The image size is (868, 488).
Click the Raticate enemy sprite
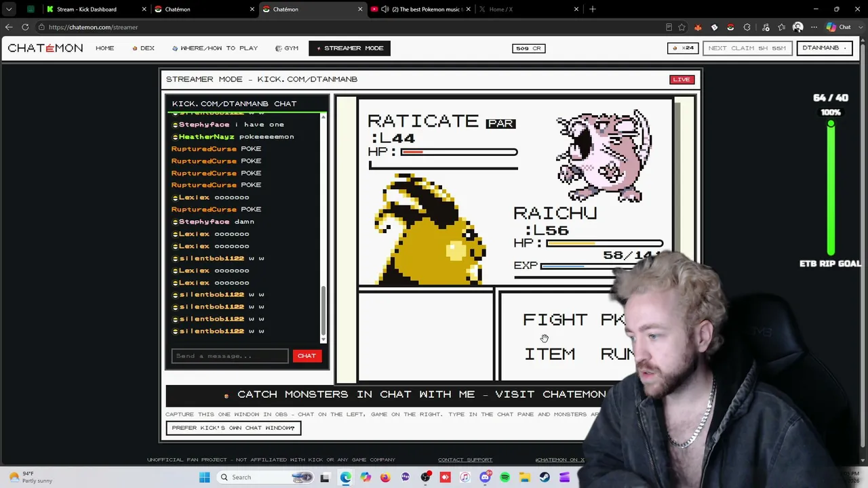coord(604,156)
